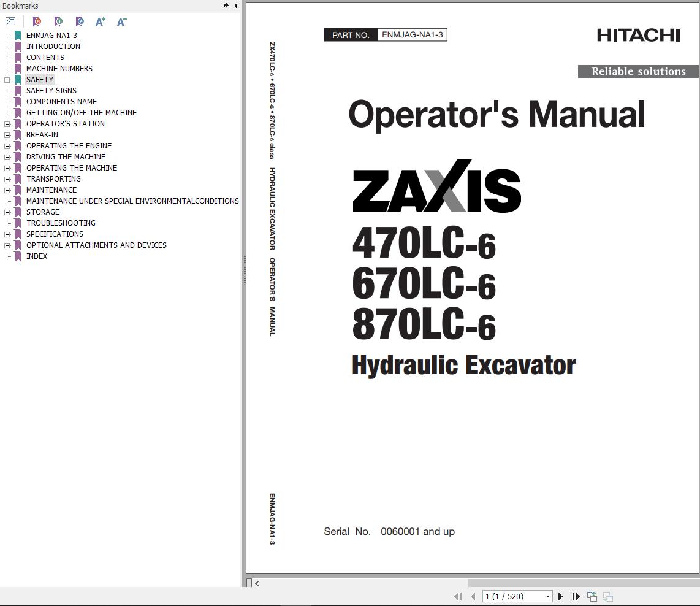The image size is (700, 606).
Task: Open the MAINTENANCE bookmark label
Action: [51, 190]
